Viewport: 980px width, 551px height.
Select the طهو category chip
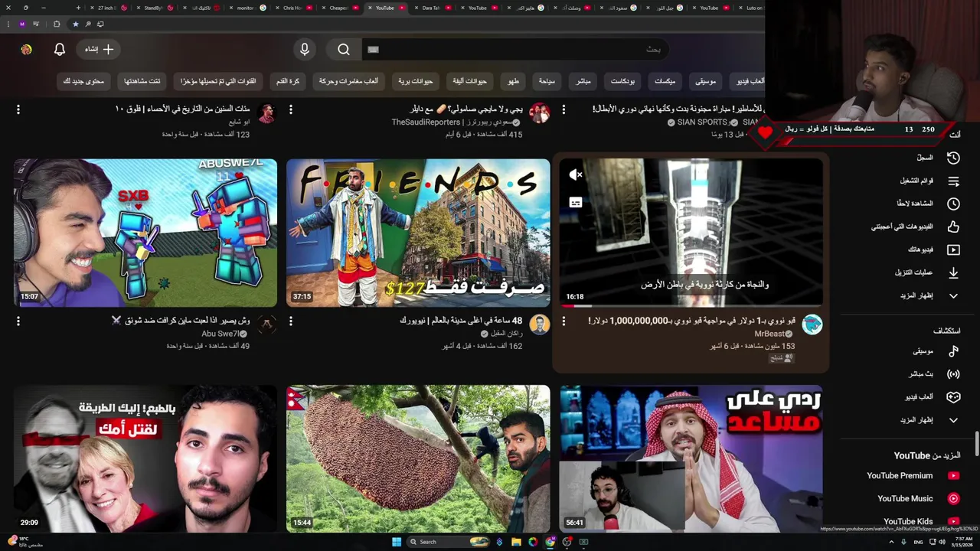tap(513, 80)
